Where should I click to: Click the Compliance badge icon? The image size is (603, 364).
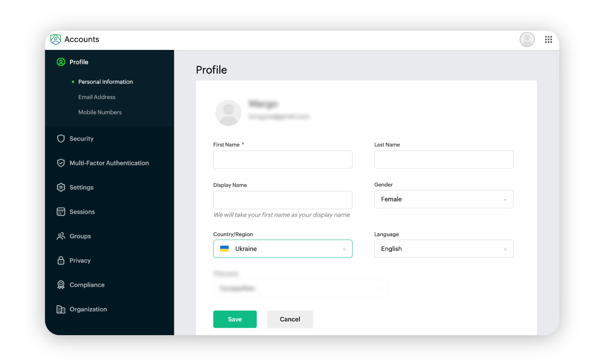pos(61,284)
